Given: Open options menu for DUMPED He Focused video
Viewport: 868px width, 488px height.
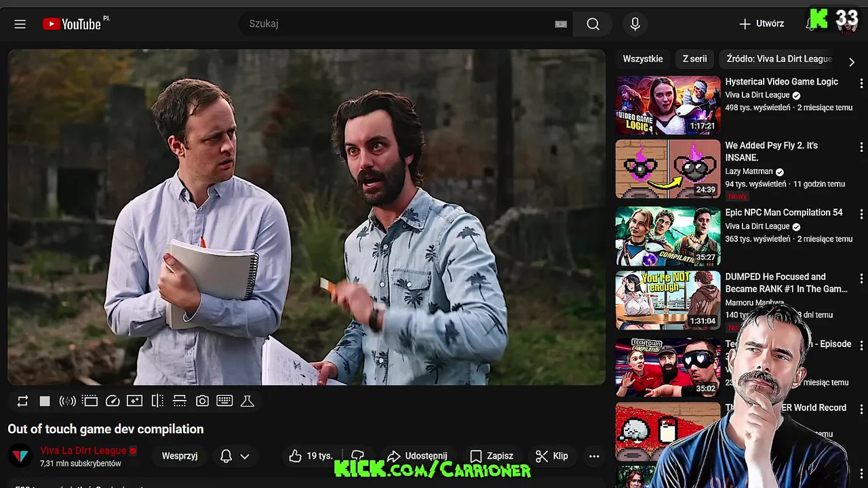Looking at the screenshot, I should [861, 278].
